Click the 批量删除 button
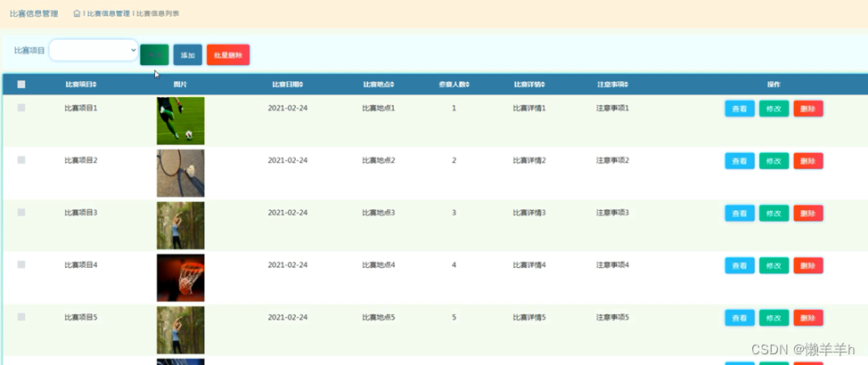 (x=228, y=55)
